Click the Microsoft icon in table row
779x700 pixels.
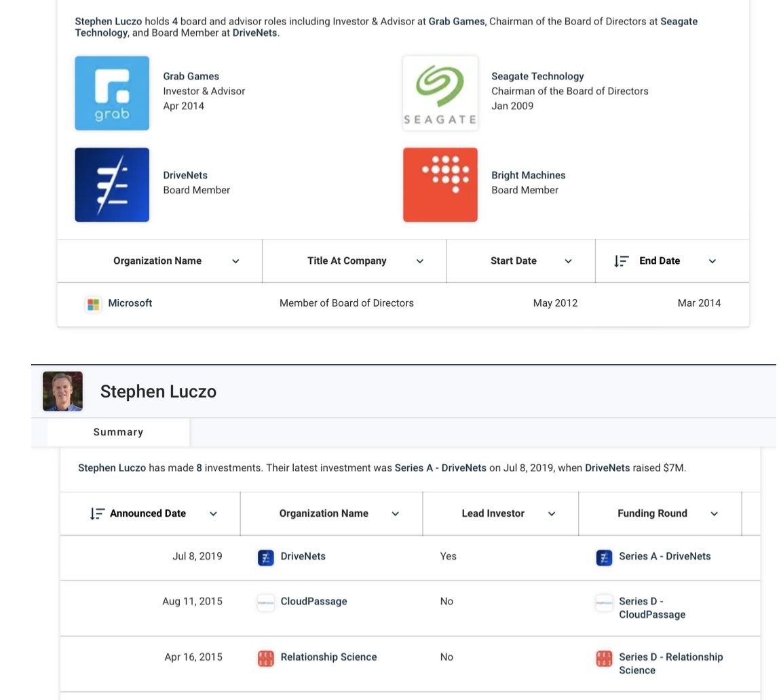(93, 304)
